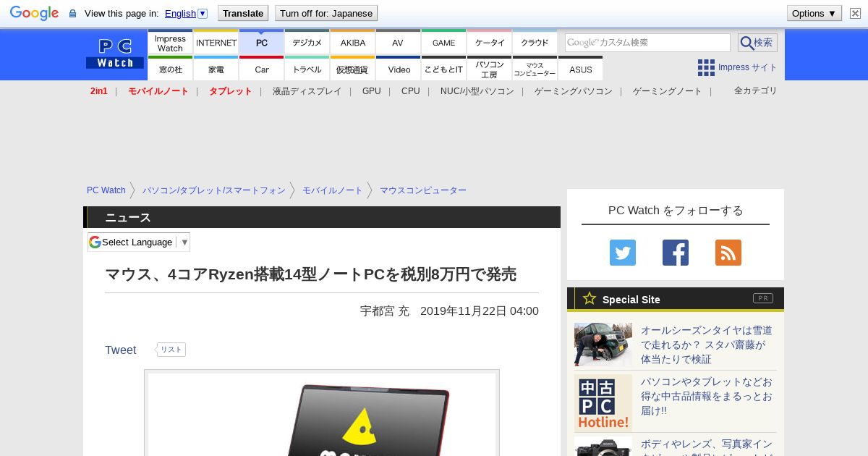Open the 全カテゴリ link
Image resolution: width=868 pixels, height=456 pixels.
755,90
